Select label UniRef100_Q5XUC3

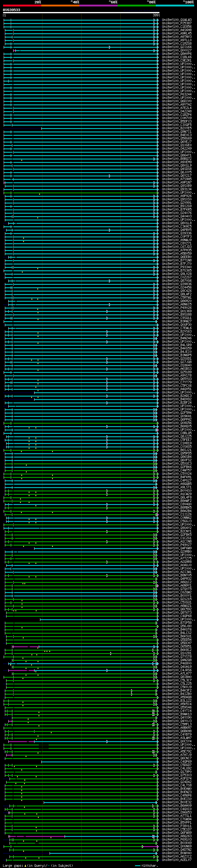[177, 463]
